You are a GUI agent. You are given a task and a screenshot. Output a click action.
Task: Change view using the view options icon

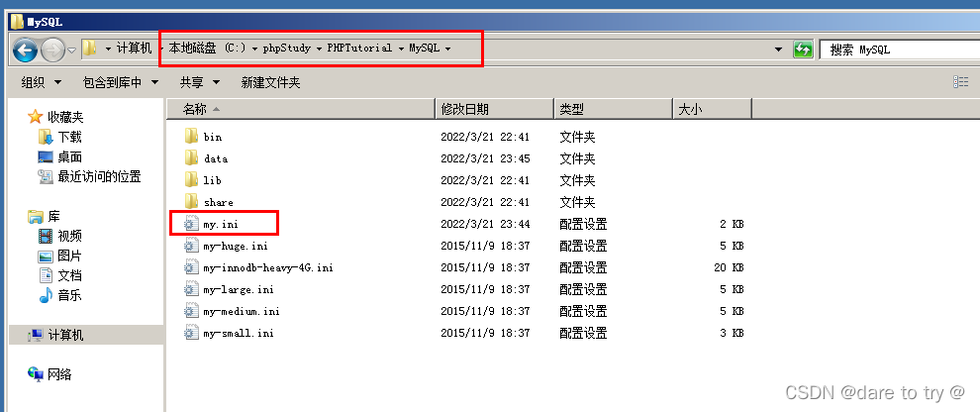(x=960, y=82)
